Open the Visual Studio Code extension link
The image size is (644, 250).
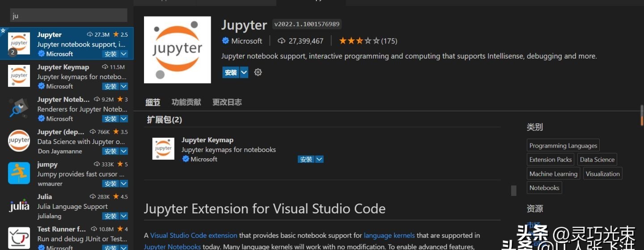click(x=194, y=235)
